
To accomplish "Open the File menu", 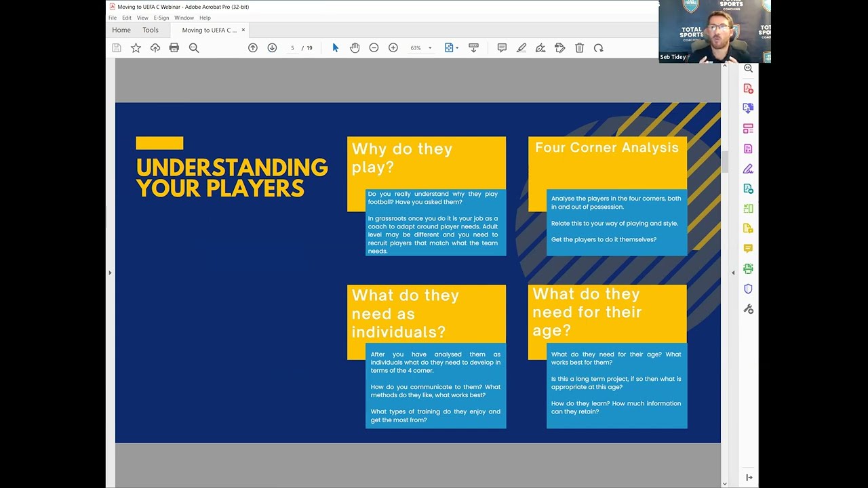I will click(113, 18).
